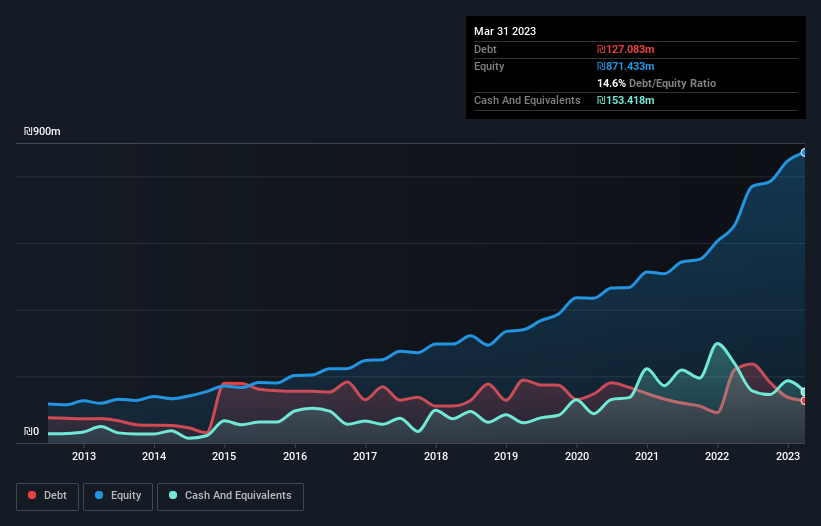Click the red dot in Debt legend
This screenshot has width=821, height=526.
(x=33, y=496)
